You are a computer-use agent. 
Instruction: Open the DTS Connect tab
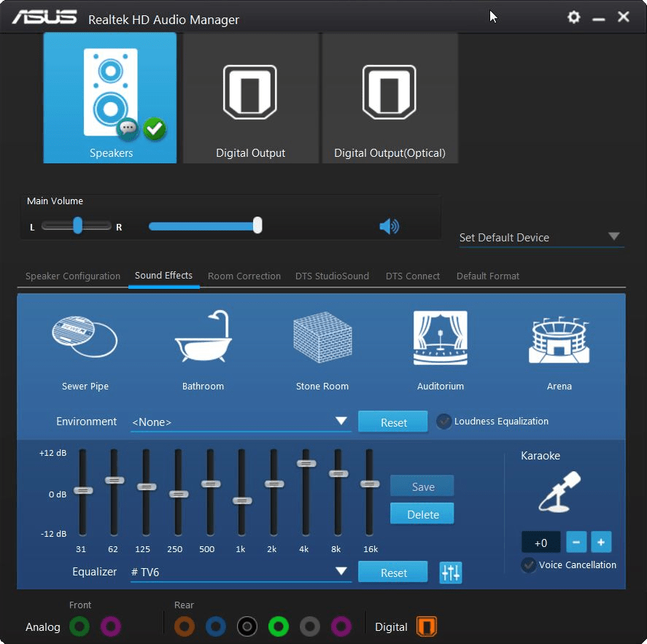click(413, 276)
